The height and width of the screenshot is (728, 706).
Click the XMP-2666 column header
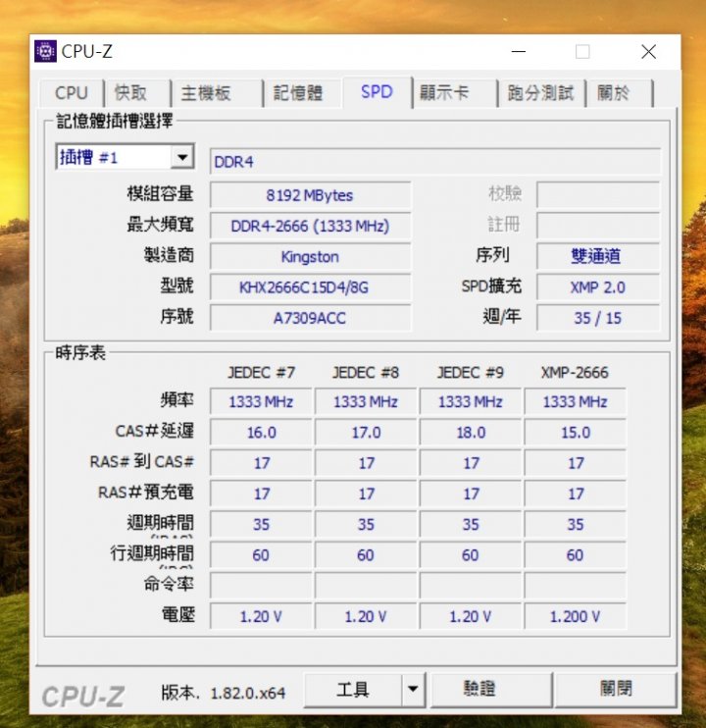(x=575, y=373)
